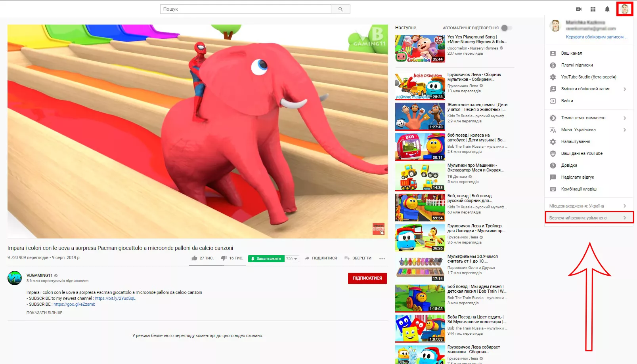The image size is (637, 364).
Task: Click the Cocomelon - Nursery Rhymes channel name
Action: (472, 48)
